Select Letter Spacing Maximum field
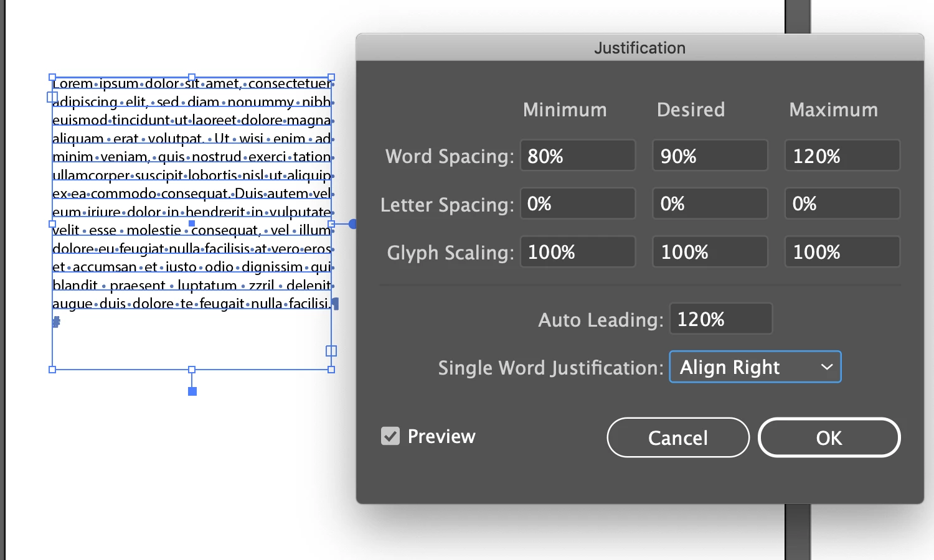The width and height of the screenshot is (934, 560). [x=842, y=203]
